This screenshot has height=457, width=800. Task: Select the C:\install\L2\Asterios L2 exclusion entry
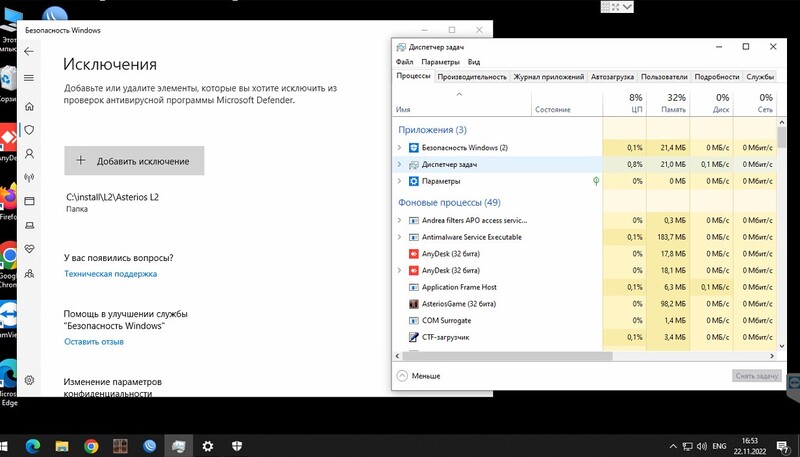tap(112, 202)
